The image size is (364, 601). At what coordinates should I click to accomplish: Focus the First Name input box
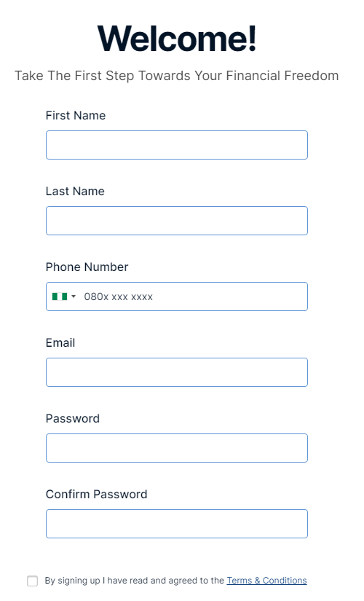[177, 145]
